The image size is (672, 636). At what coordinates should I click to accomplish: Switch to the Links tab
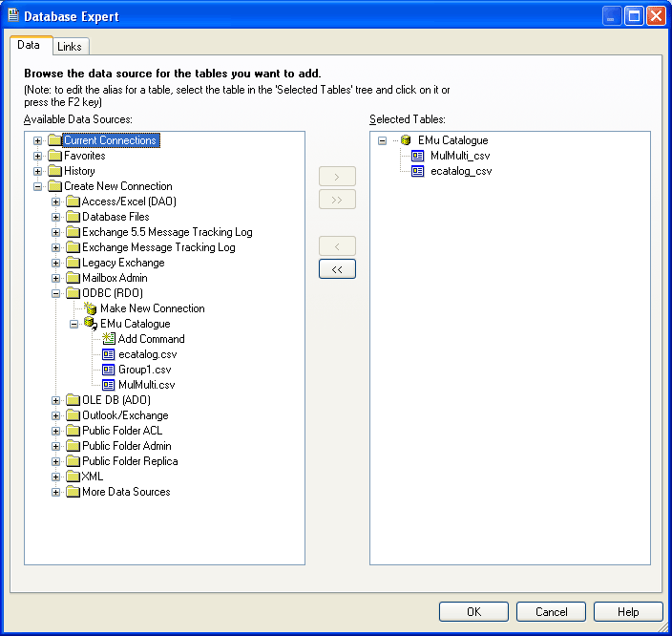click(x=70, y=46)
